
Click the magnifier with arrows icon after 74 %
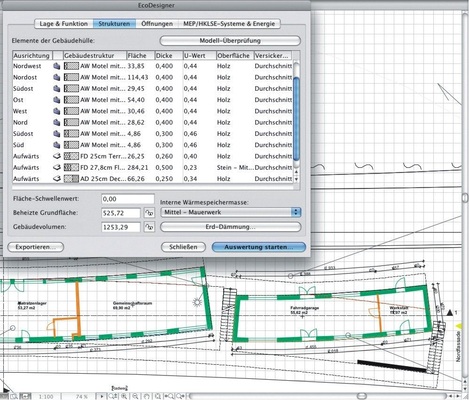point(113,396)
